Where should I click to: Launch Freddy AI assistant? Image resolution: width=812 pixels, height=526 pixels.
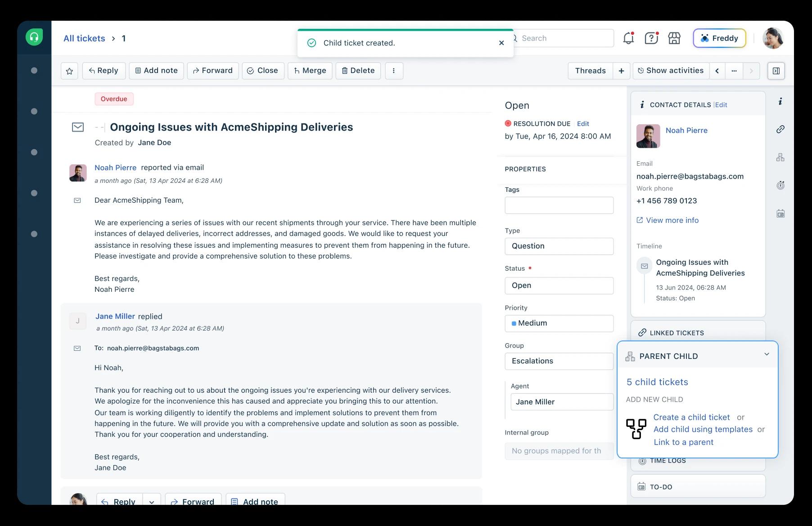(x=719, y=38)
